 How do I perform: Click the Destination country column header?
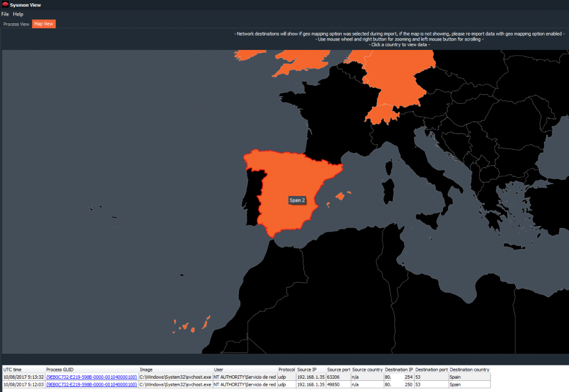(x=470, y=370)
